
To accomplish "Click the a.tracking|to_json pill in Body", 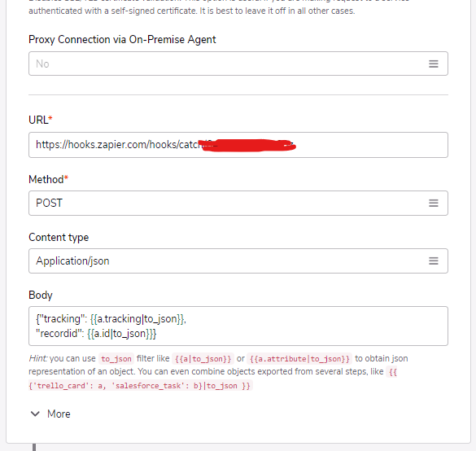I will click(x=138, y=319).
